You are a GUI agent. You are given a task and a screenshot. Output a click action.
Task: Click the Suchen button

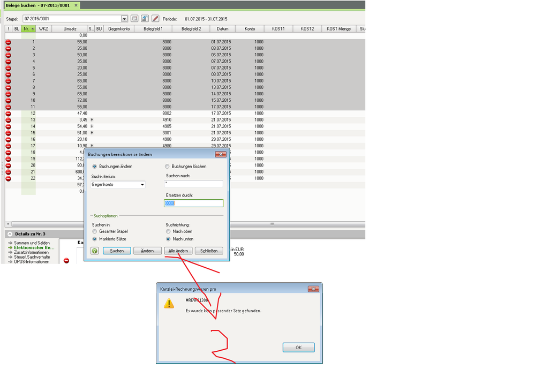click(x=117, y=251)
